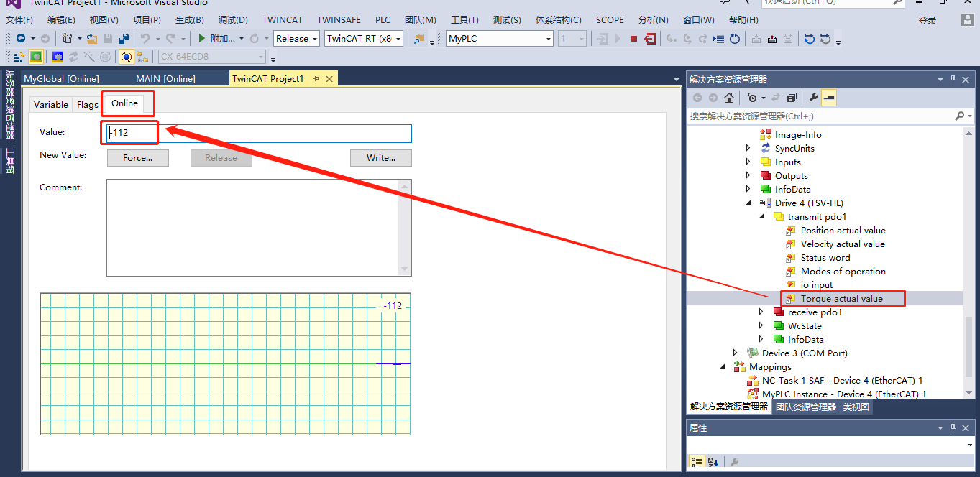Click the red PLC logout icon
The width and height of the screenshot is (980, 477).
[650, 39]
